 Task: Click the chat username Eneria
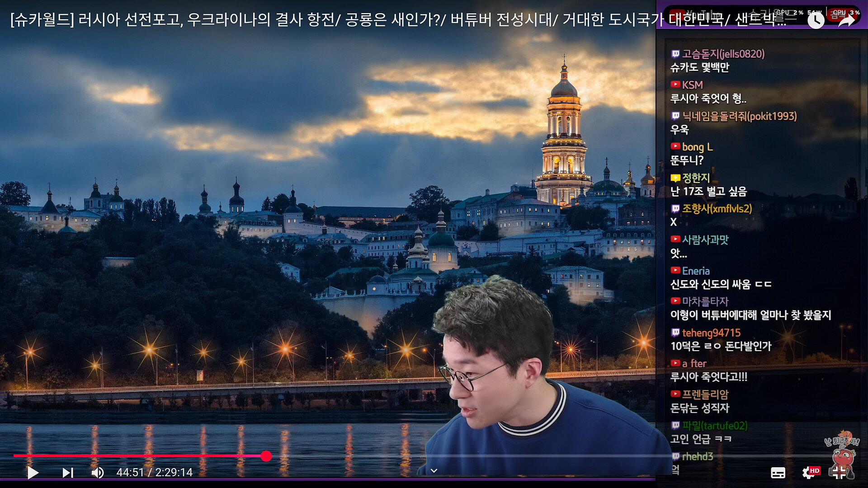pyautogui.click(x=696, y=271)
